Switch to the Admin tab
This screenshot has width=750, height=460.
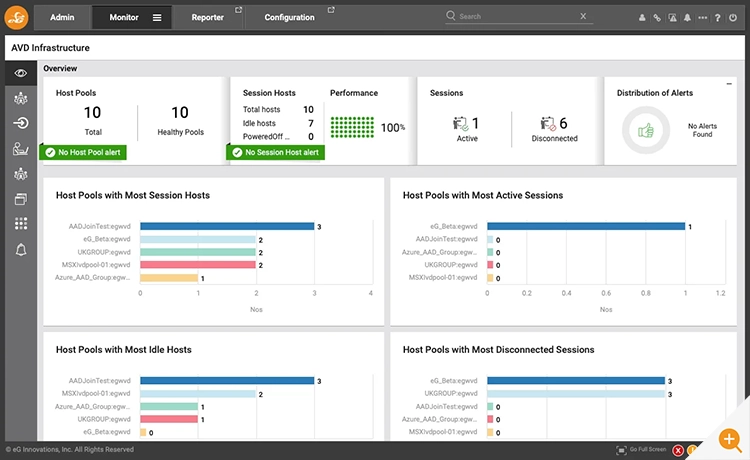(62, 17)
